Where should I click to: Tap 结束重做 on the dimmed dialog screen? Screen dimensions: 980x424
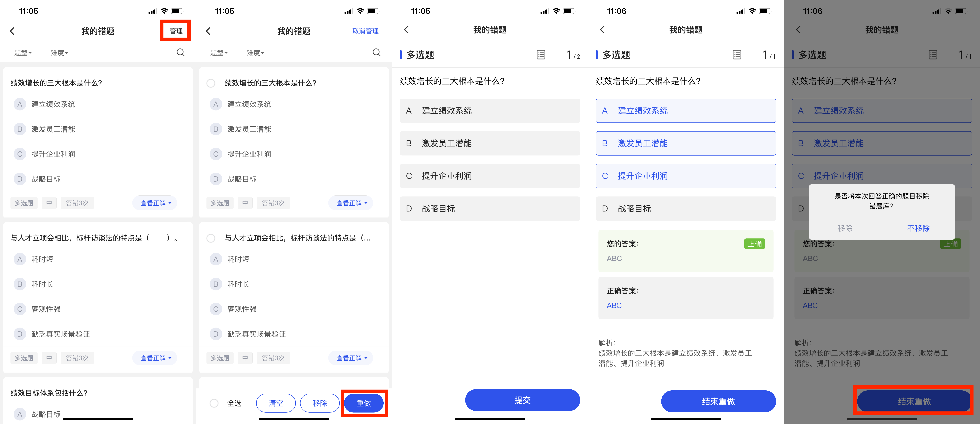pos(914,401)
